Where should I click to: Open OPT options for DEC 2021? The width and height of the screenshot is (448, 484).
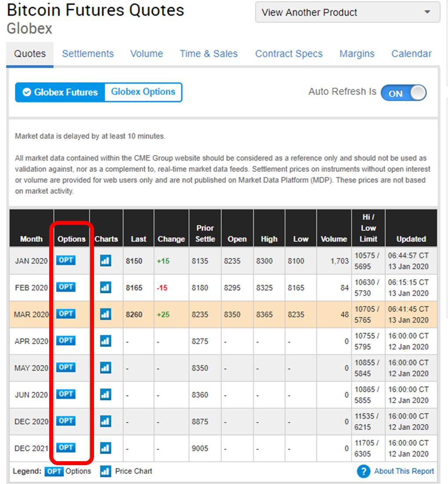coord(65,448)
